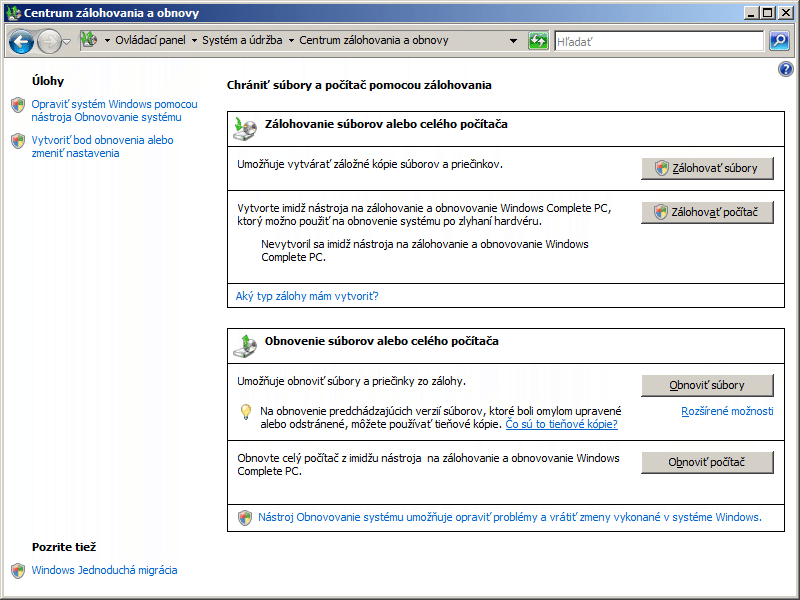Click restore disk icon in Obnovenie header
800x600 pixels.
pos(245,345)
